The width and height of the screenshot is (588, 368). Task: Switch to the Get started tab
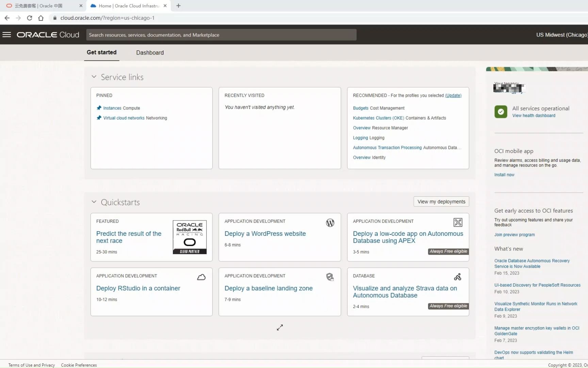tap(101, 52)
